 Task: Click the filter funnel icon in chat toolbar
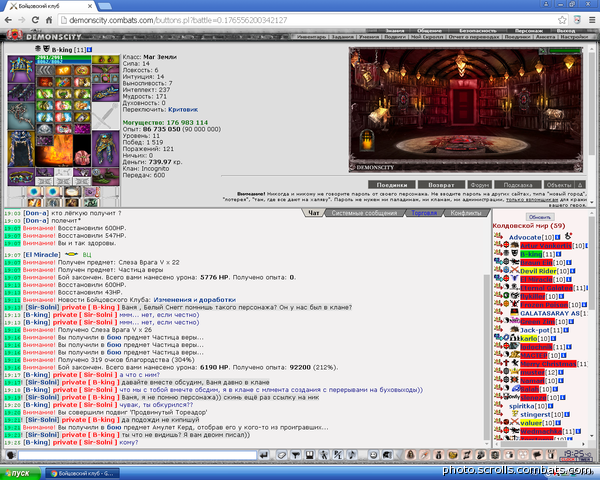point(295,455)
